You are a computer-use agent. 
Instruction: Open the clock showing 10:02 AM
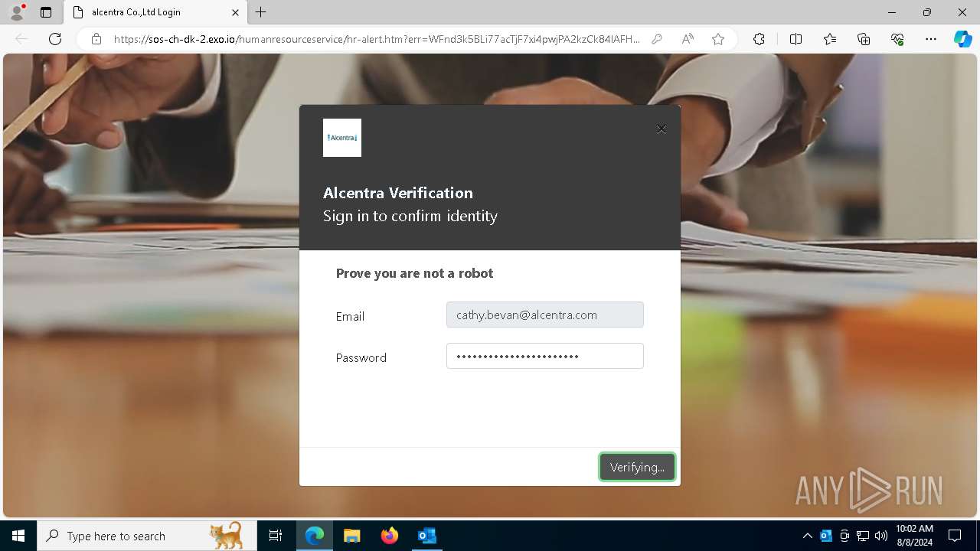914,536
